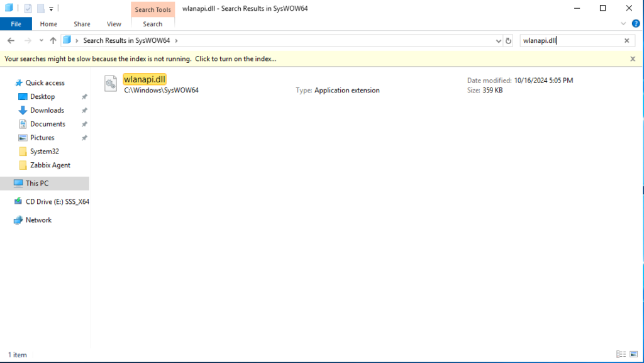Select Zabbix Agent folder in Quick access
The width and height of the screenshot is (644, 363).
coord(50,165)
